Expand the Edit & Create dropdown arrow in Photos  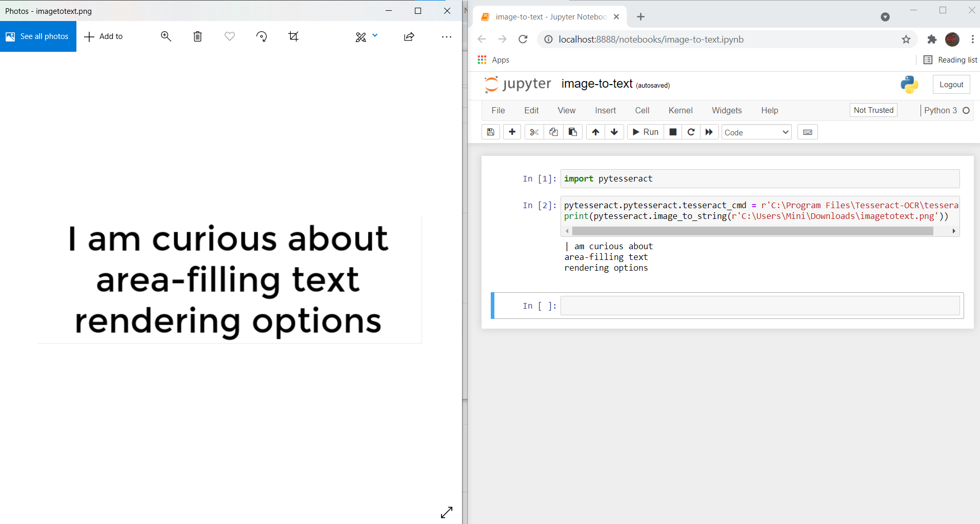(375, 35)
